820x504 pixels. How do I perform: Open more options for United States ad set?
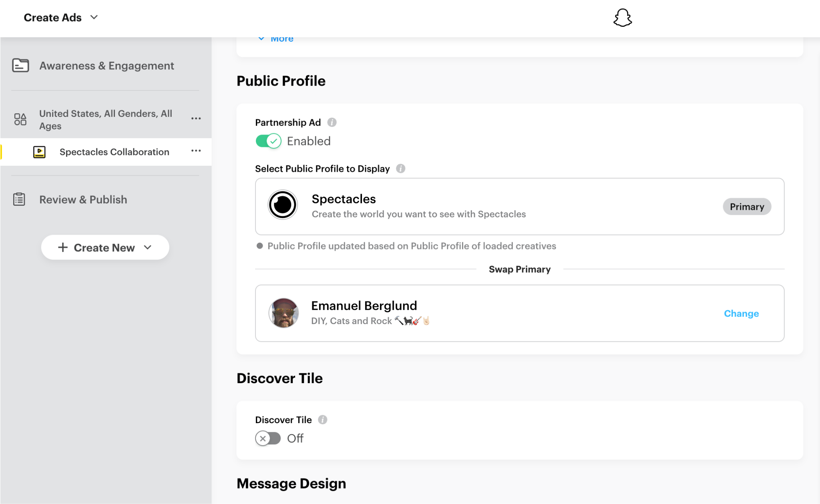pos(196,118)
